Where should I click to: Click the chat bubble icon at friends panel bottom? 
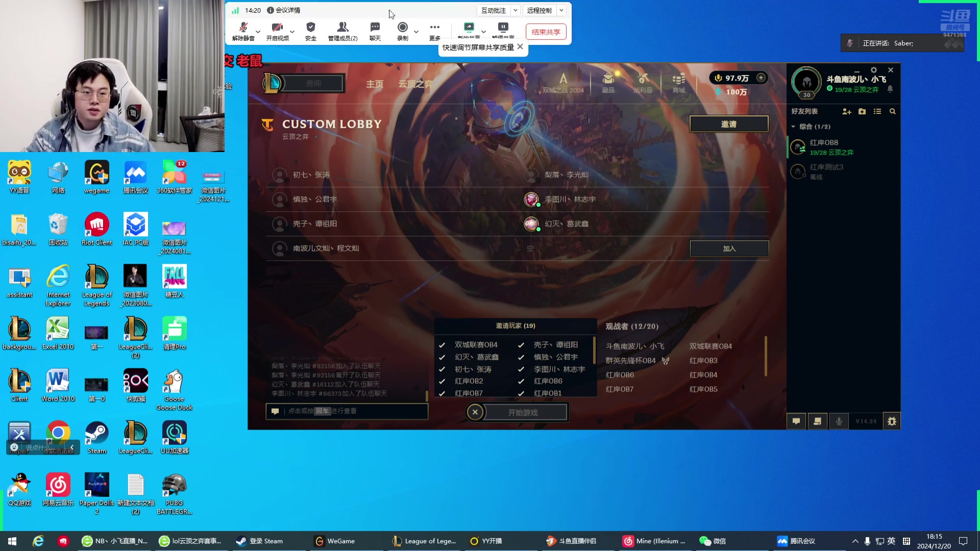tap(796, 421)
